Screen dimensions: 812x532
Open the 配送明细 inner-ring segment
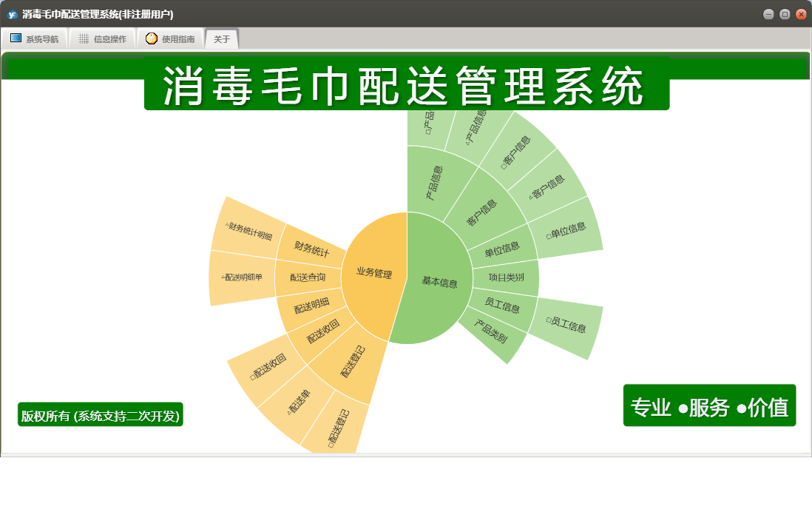[311, 305]
